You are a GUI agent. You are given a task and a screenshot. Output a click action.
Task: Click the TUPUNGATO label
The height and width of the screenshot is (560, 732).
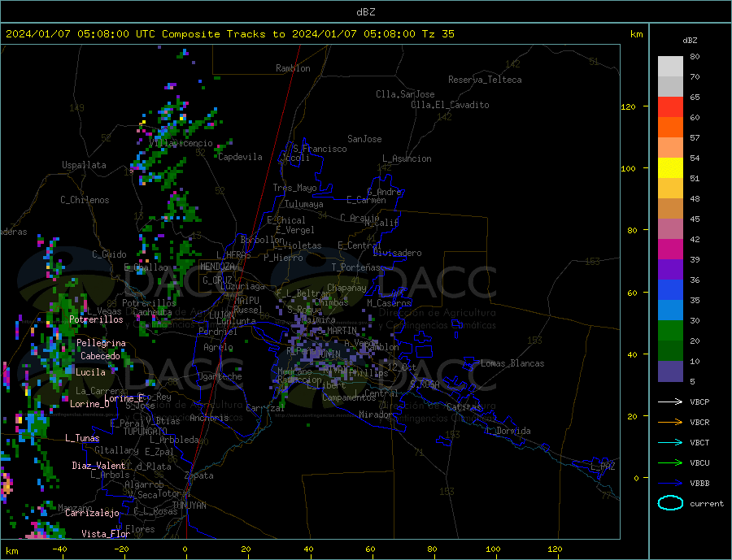pyautogui.click(x=145, y=432)
